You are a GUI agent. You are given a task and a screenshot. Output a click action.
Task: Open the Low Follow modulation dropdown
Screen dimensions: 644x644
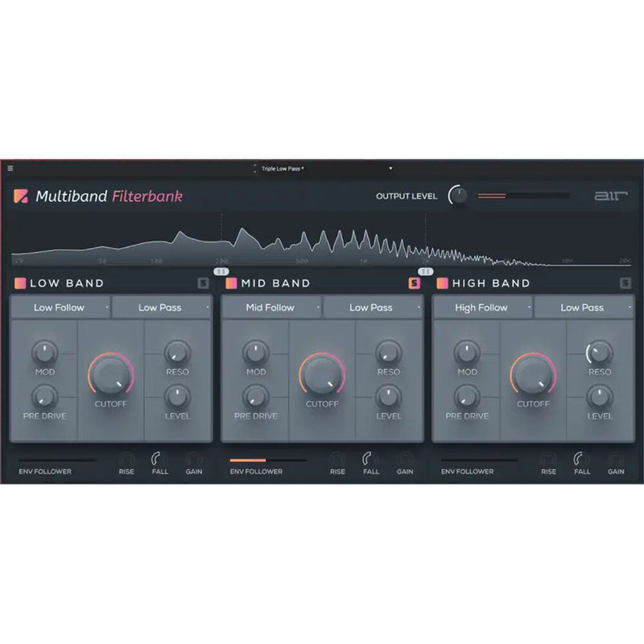coord(60,308)
